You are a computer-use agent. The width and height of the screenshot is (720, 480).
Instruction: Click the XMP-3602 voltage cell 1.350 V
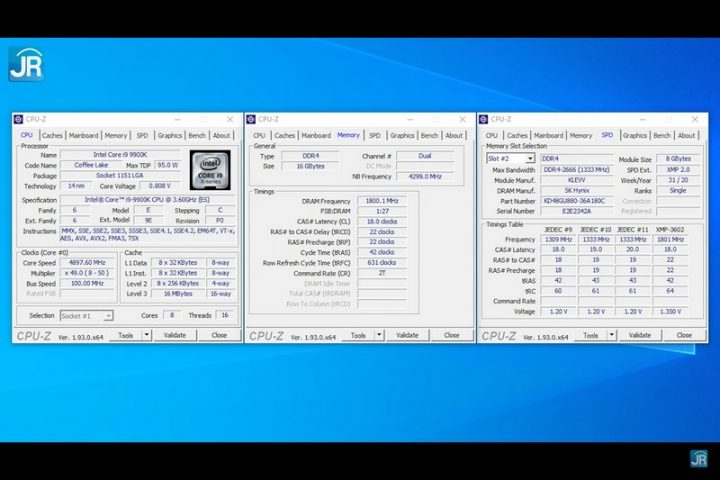[x=670, y=311]
